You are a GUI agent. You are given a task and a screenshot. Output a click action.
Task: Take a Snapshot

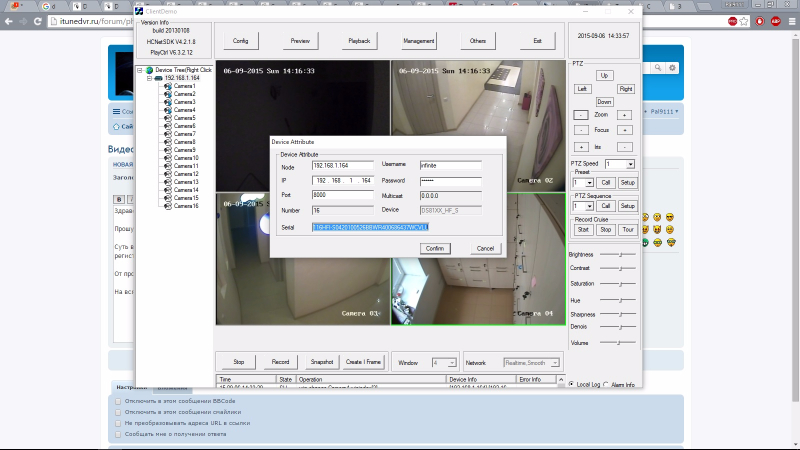322,362
